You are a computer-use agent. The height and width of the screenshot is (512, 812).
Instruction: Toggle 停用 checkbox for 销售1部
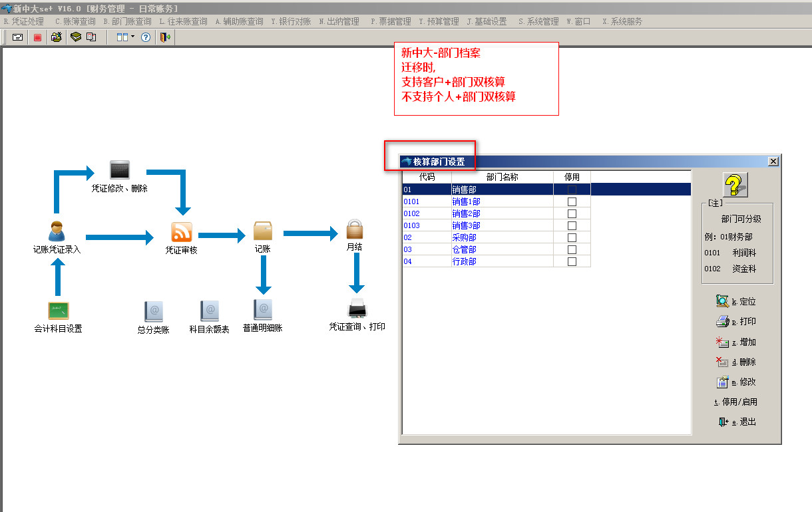click(x=572, y=201)
